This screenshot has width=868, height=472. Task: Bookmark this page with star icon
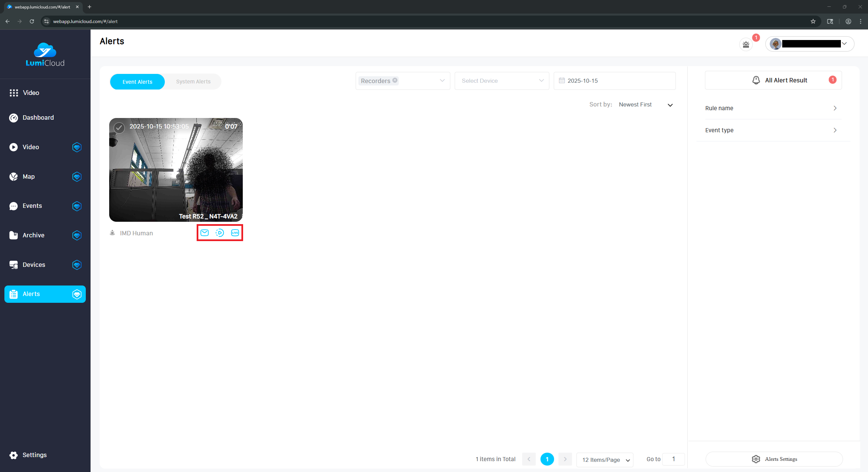pyautogui.click(x=813, y=21)
